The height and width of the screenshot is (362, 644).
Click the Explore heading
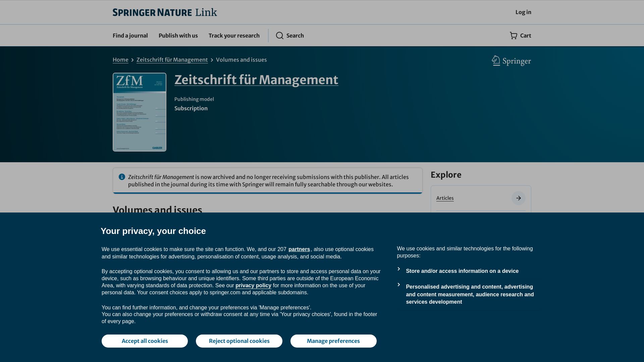tap(446, 175)
